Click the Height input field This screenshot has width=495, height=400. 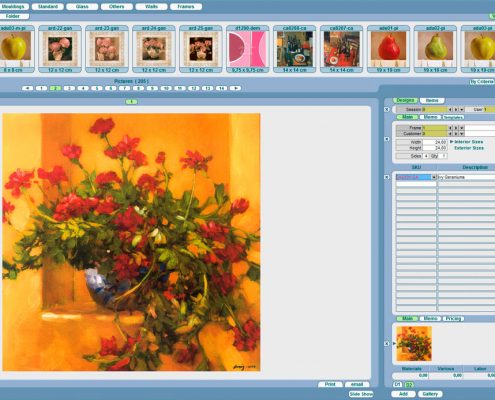coord(435,148)
